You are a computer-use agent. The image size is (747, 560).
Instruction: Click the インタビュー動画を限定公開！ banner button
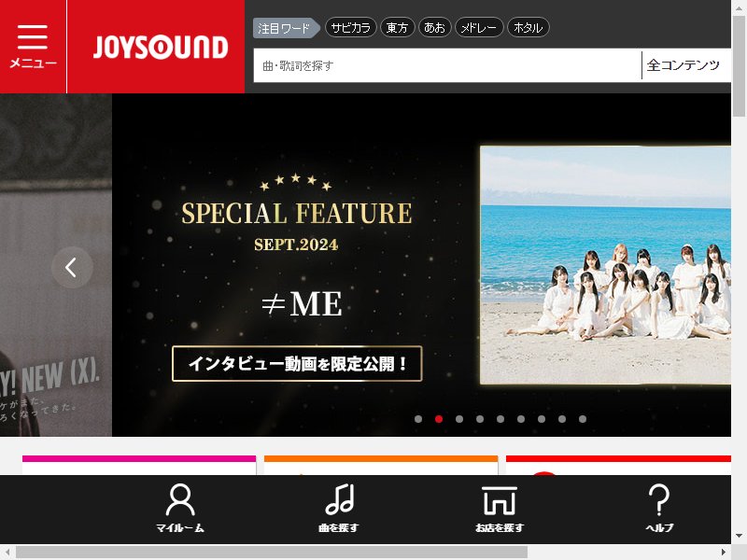(x=297, y=364)
